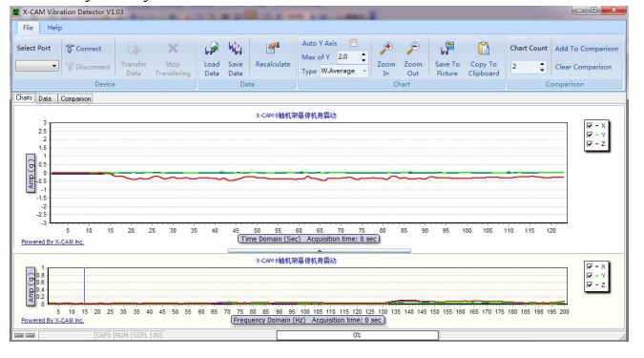Click the Zoom Out magnifier
The width and height of the screenshot is (644, 358).
point(413,49)
